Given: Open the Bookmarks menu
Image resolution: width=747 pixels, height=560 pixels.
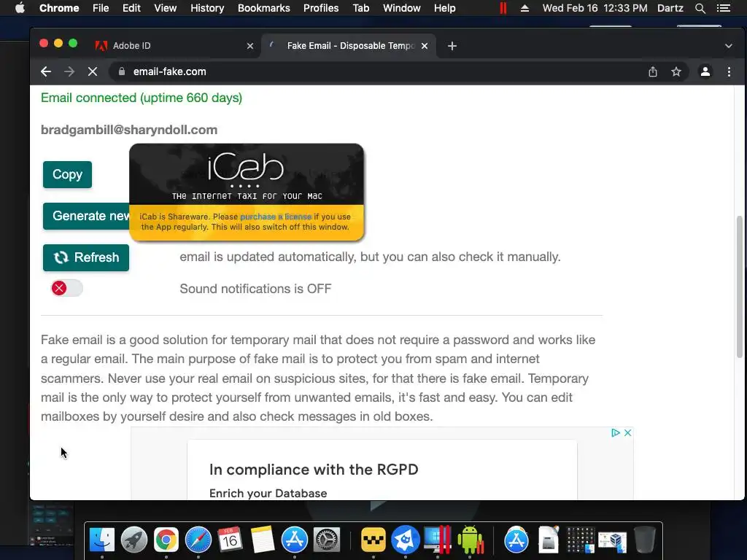Looking at the screenshot, I should click(x=264, y=8).
